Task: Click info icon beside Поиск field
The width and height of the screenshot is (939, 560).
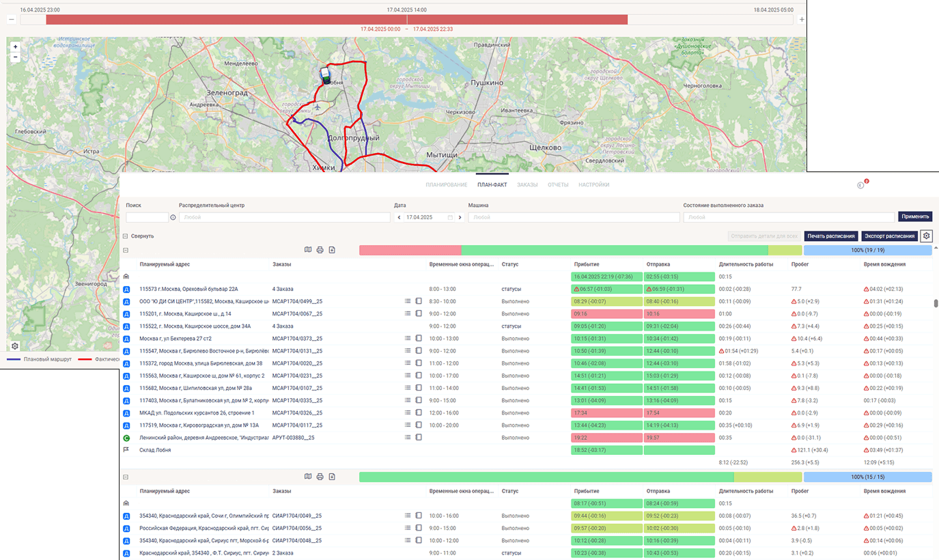Action: click(x=173, y=217)
